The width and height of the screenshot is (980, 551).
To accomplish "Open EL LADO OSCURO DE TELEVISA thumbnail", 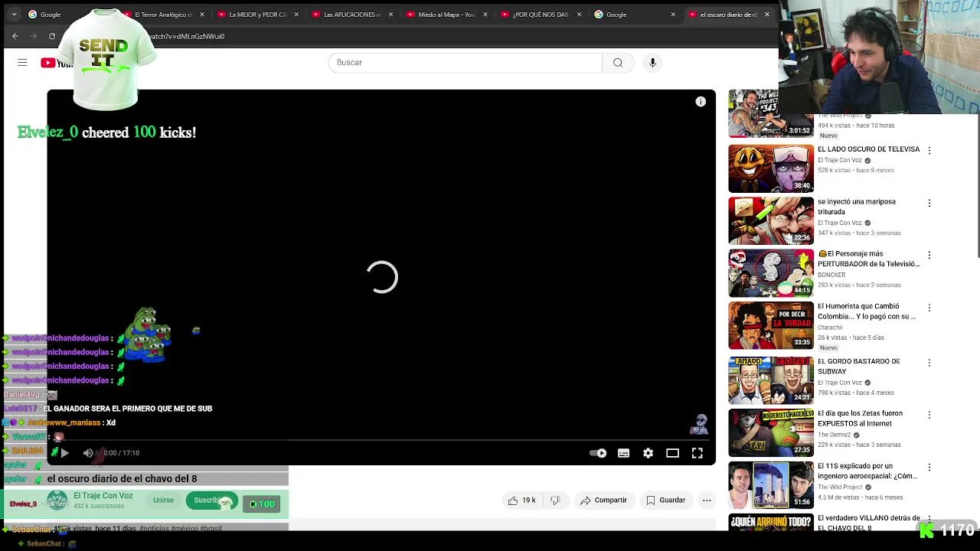I will pos(771,168).
